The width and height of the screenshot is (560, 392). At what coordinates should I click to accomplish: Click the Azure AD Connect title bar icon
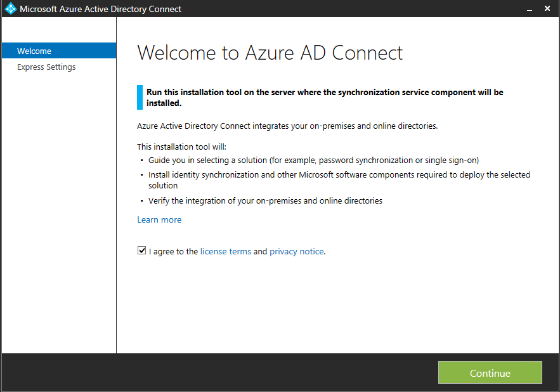11,9
